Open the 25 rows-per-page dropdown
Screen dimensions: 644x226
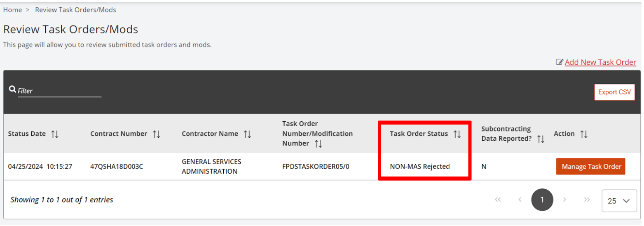[x=619, y=201]
